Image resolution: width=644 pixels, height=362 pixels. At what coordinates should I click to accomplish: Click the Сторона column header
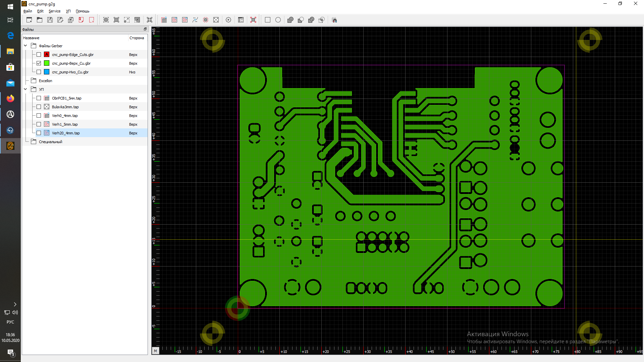(x=137, y=38)
